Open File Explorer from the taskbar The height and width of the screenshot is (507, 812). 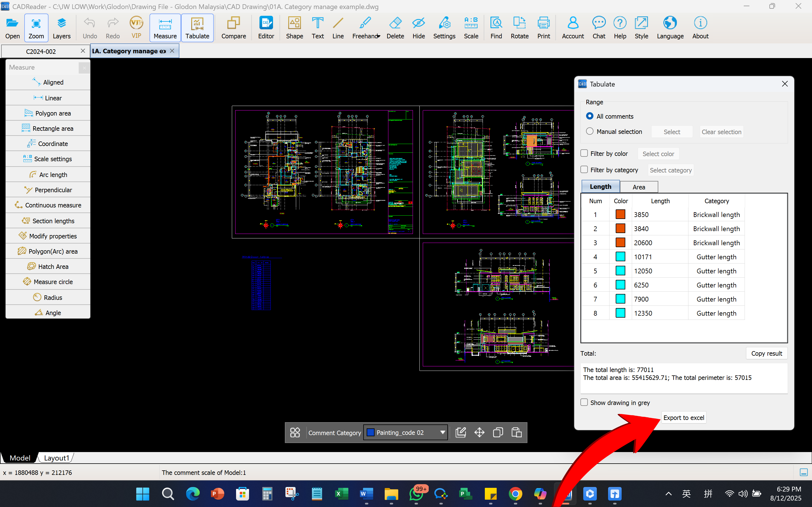(x=391, y=493)
